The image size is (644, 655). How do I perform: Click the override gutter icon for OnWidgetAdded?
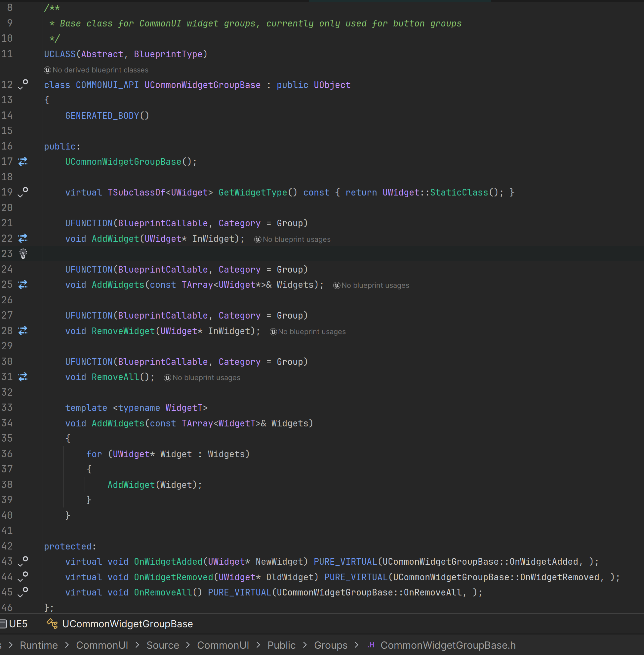(x=23, y=562)
